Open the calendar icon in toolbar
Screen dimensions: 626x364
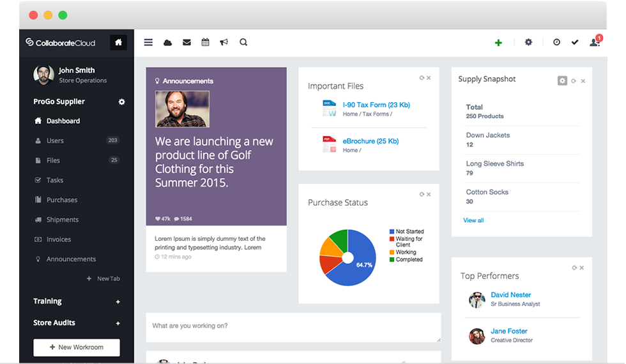(205, 42)
